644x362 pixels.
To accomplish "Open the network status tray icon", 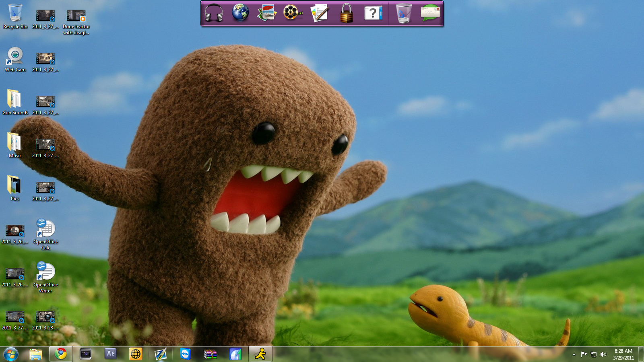I will coord(594,354).
